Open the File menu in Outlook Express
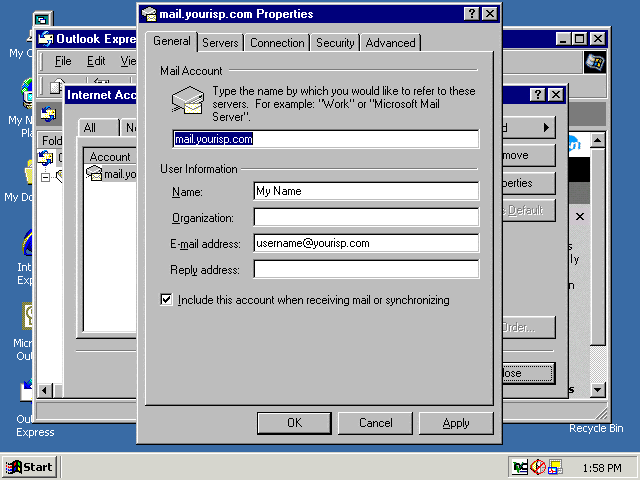The image size is (640, 480). [63, 61]
